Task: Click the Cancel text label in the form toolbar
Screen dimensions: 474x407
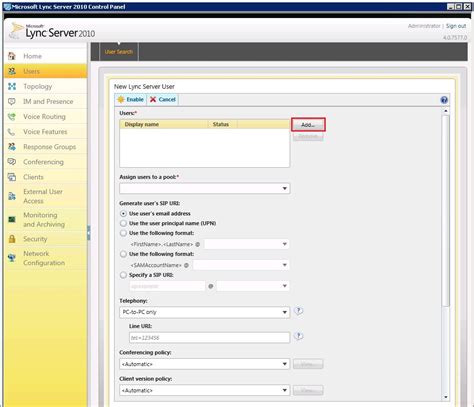Action: pyautogui.click(x=167, y=99)
